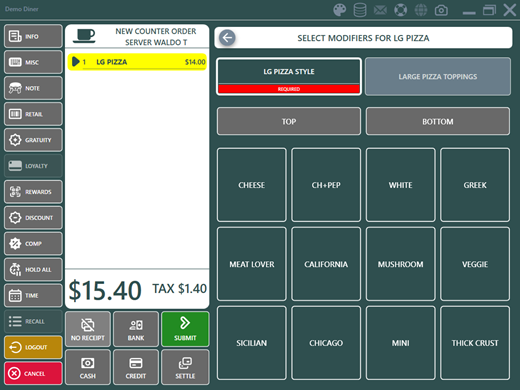Go back using the arrow icon
Screen dimensions: 520x390
coord(227,38)
